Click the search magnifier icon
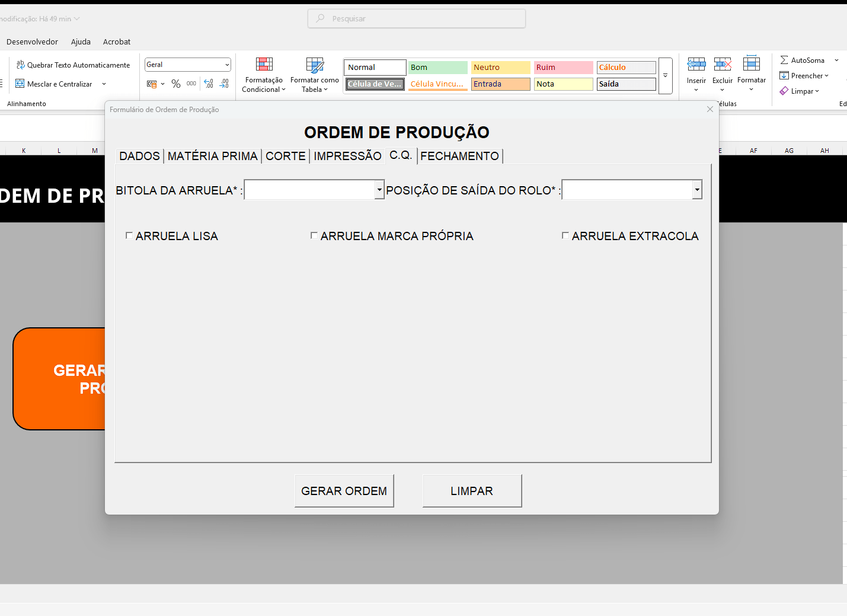This screenshot has width=847, height=616. pos(321,18)
